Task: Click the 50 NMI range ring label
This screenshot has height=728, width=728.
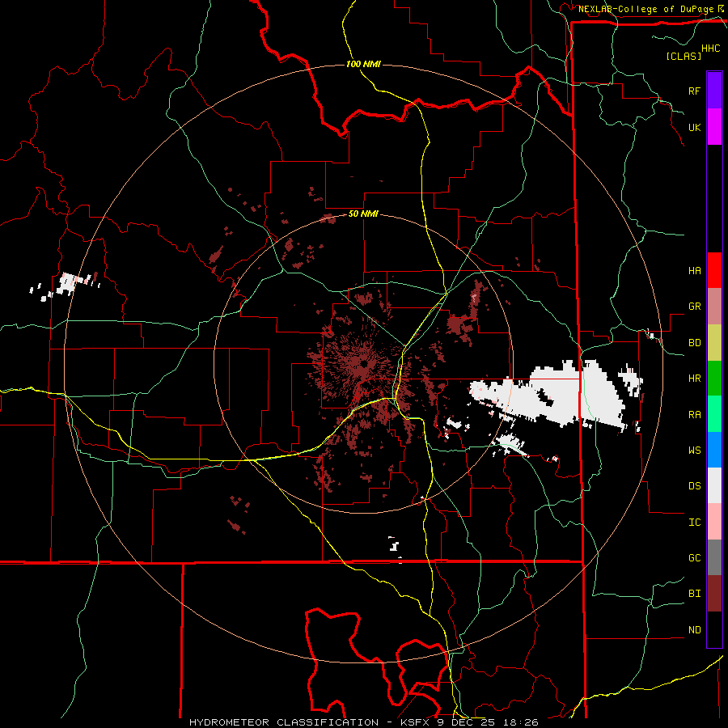Action: (363, 214)
